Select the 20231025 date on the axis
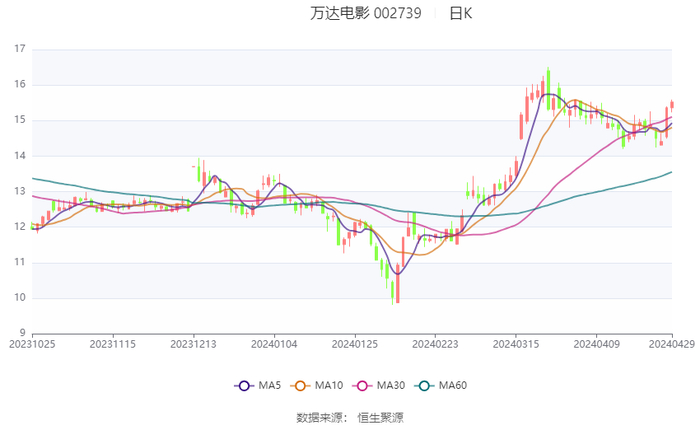This screenshot has height=426, width=700. click(x=32, y=344)
